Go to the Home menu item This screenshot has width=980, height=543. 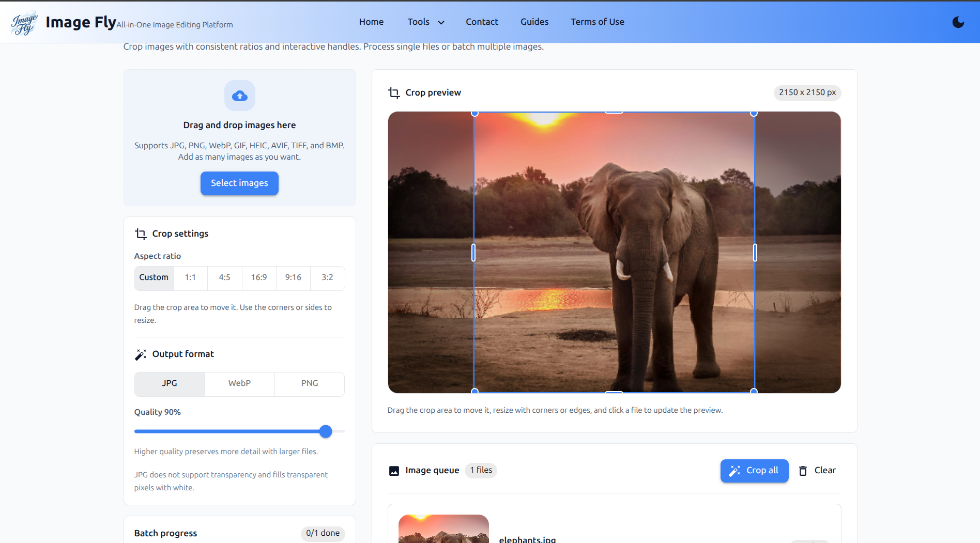(x=371, y=22)
